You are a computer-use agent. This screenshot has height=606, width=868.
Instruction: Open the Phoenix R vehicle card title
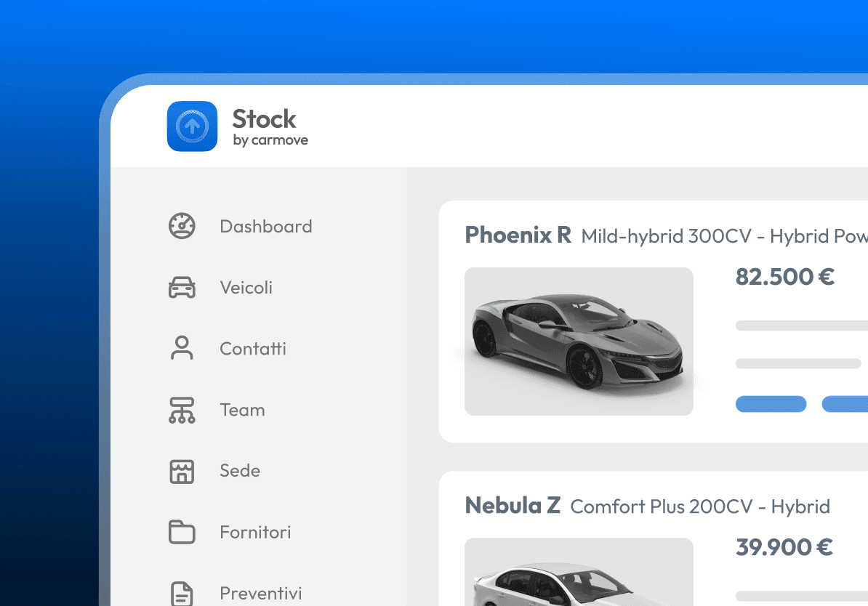click(518, 235)
